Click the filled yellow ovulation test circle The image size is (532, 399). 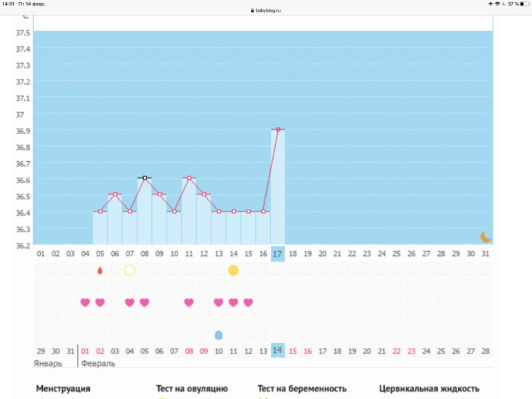coord(234,270)
